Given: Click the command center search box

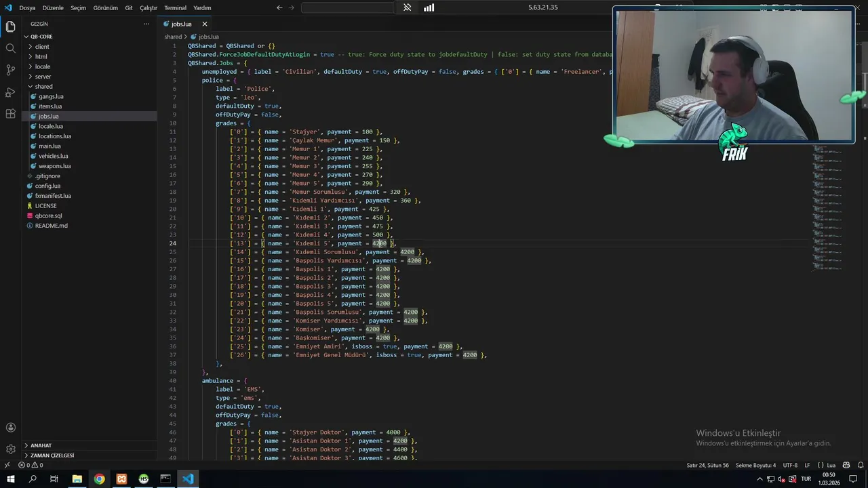Looking at the screenshot, I should (347, 7).
